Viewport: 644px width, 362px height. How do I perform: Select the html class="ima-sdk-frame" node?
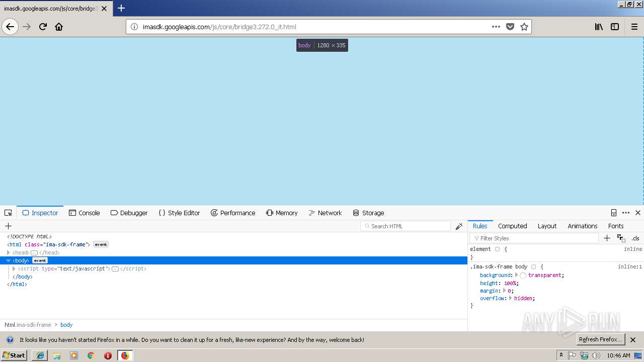tap(48, 244)
